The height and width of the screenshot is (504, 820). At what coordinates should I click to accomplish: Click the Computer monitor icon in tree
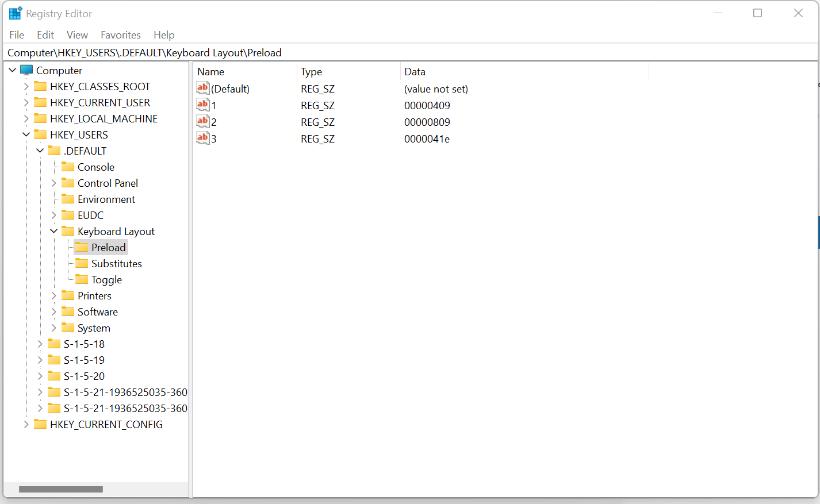pos(26,70)
